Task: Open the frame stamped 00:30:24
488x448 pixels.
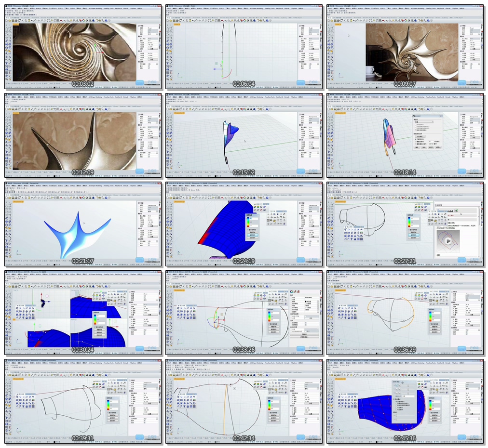Action: (83, 313)
